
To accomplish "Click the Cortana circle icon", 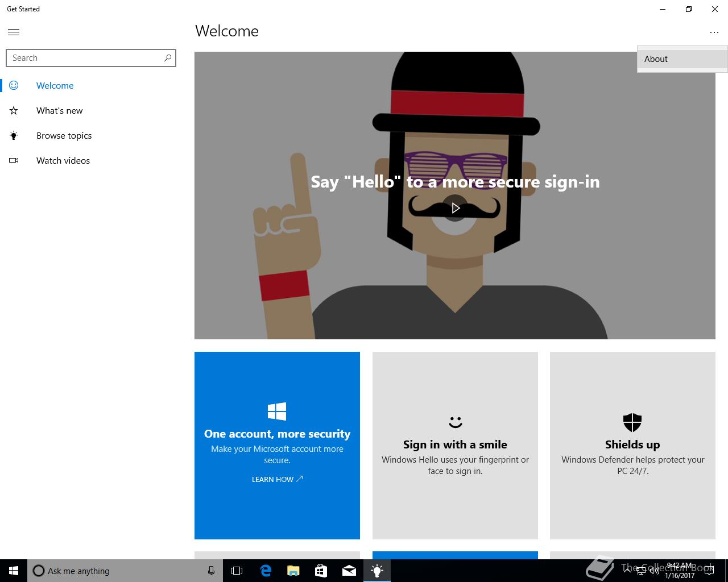I will click(x=38, y=571).
